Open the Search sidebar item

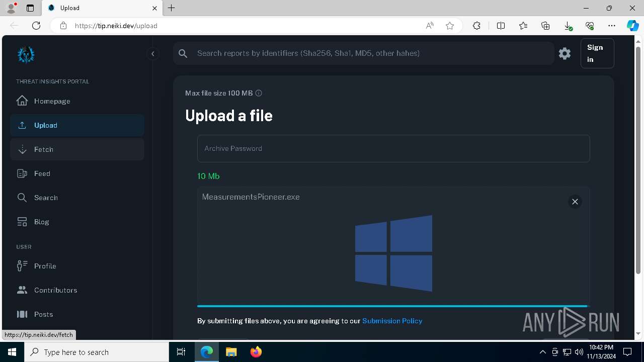(77, 198)
